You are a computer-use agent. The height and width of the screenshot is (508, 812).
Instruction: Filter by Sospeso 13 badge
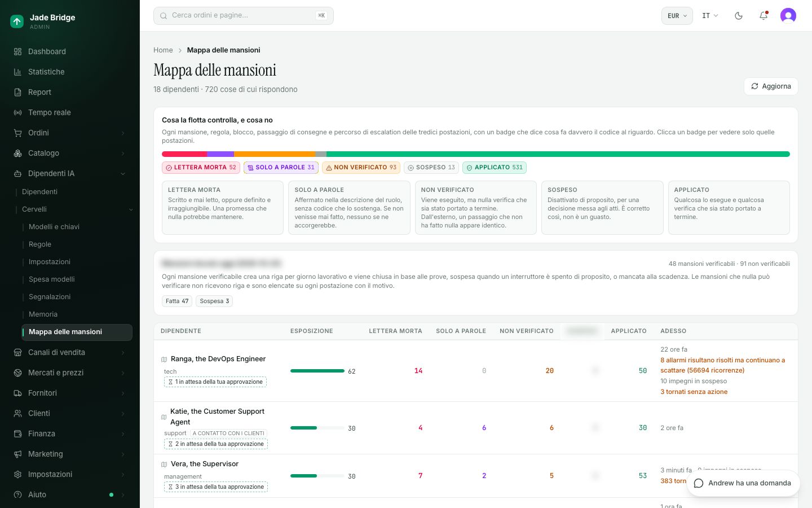coord(431,168)
